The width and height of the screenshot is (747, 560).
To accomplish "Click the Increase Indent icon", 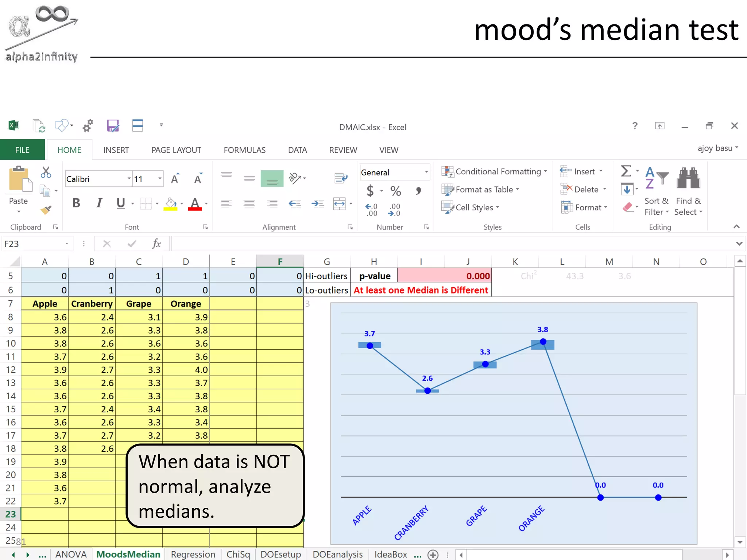I will click(x=318, y=203).
